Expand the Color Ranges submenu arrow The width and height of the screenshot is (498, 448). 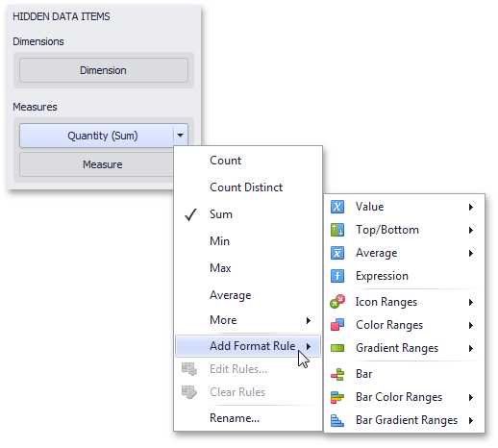pos(471,325)
